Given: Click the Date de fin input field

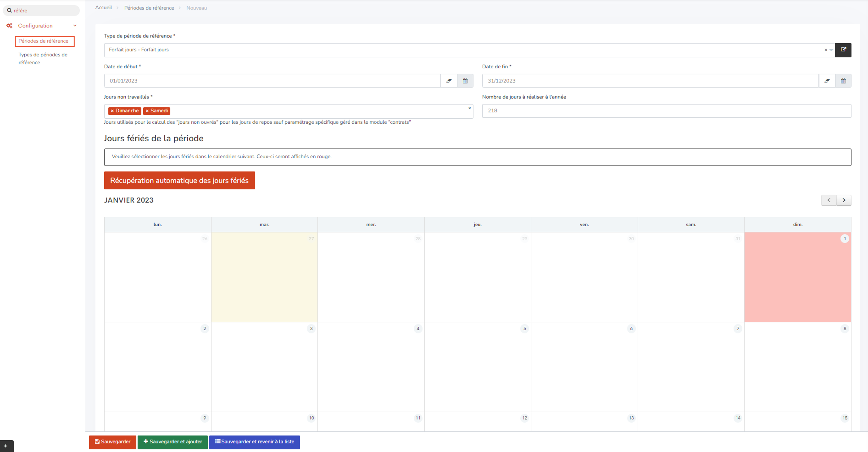Looking at the screenshot, I should 650,81.
